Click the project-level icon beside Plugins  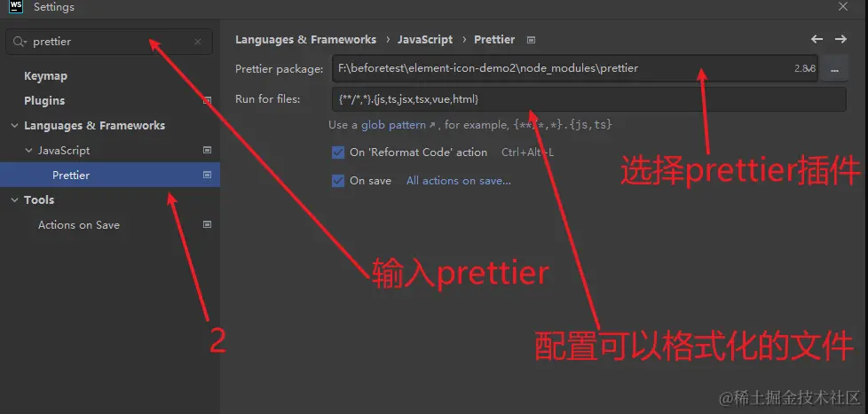208,100
